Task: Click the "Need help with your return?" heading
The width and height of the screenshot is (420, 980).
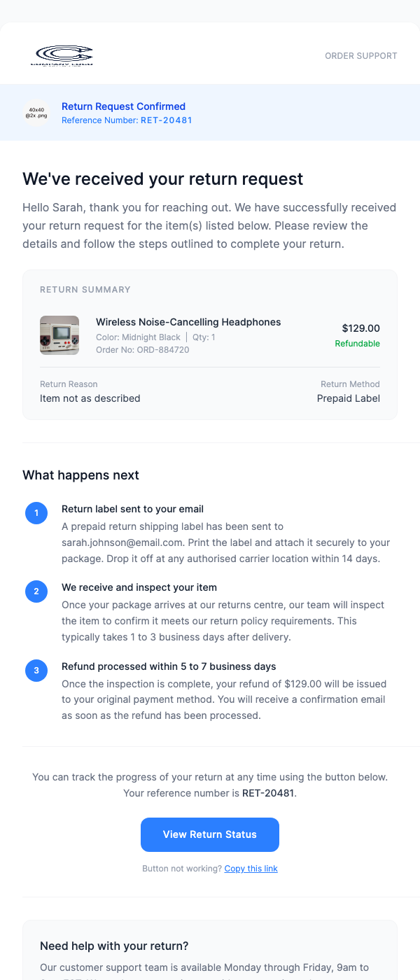Action: click(114, 946)
